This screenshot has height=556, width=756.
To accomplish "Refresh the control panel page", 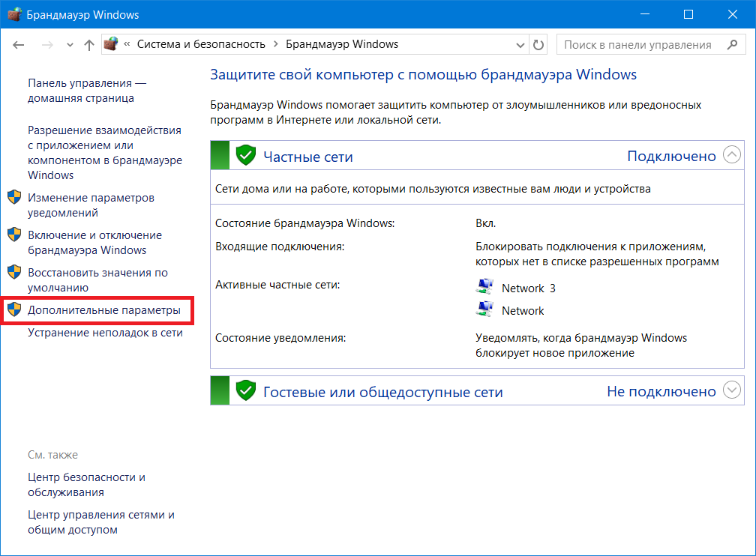I will pyautogui.click(x=538, y=45).
